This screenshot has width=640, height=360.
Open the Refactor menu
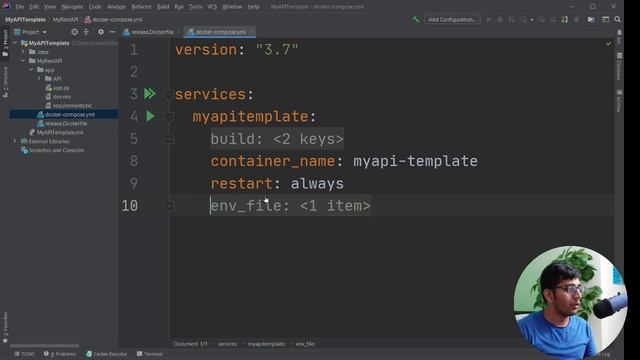click(141, 7)
